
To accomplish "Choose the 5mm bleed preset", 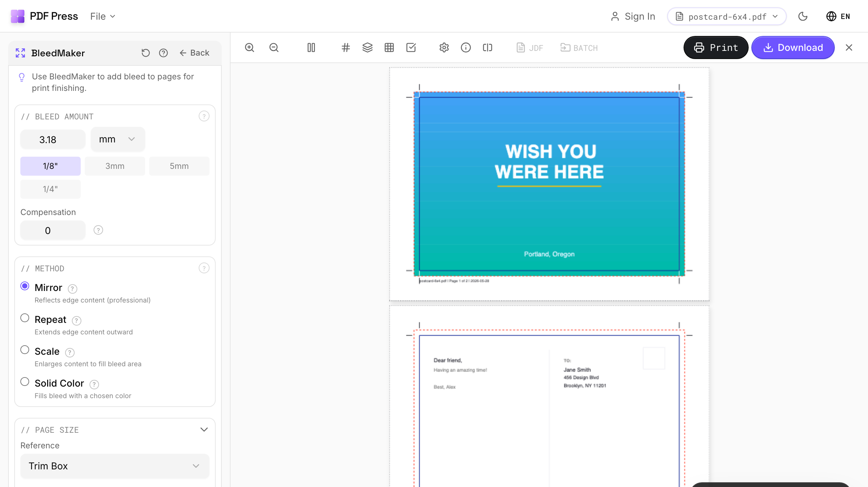I will coord(179,166).
